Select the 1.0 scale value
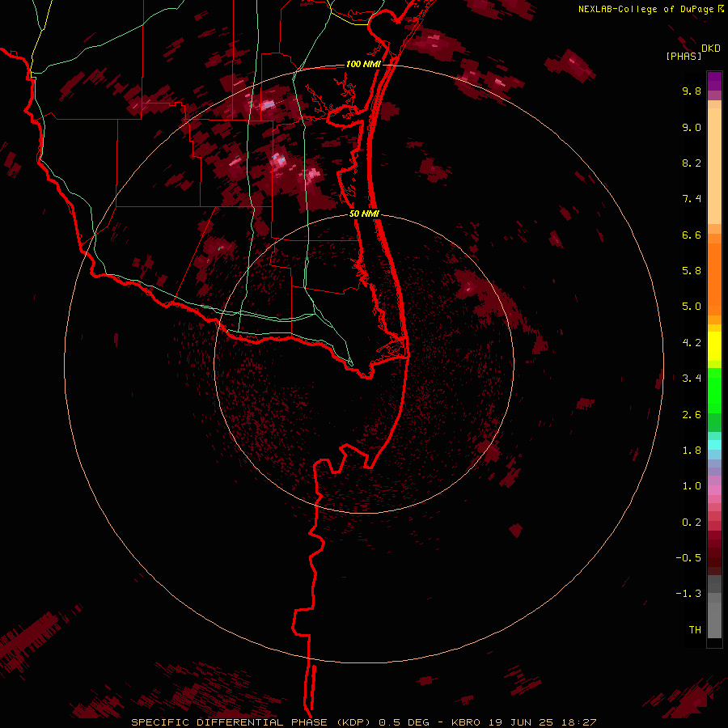The image size is (728, 728). (692, 486)
